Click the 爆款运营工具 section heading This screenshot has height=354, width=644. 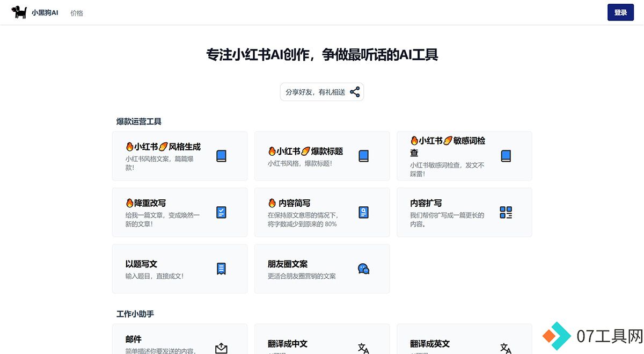(139, 121)
